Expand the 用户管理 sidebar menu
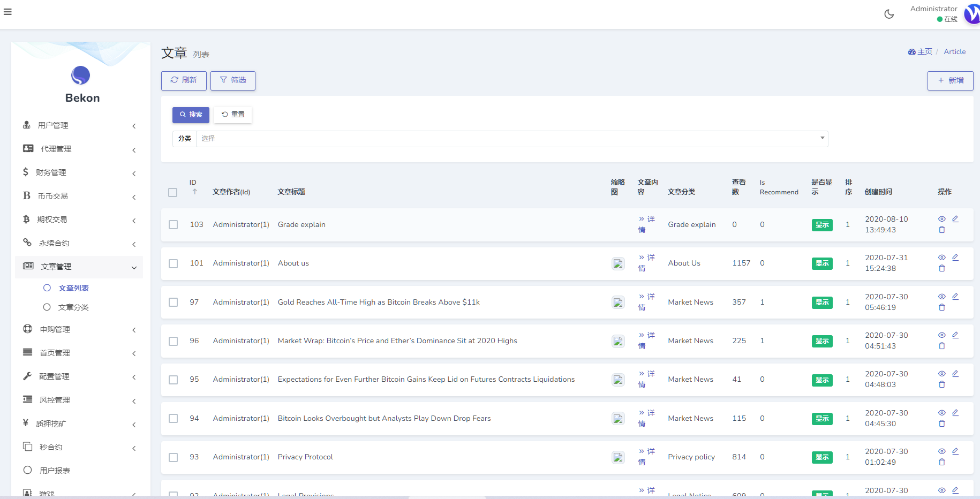Image resolution: width=980 pixels, height=499 pixels. tap(79, 125)
